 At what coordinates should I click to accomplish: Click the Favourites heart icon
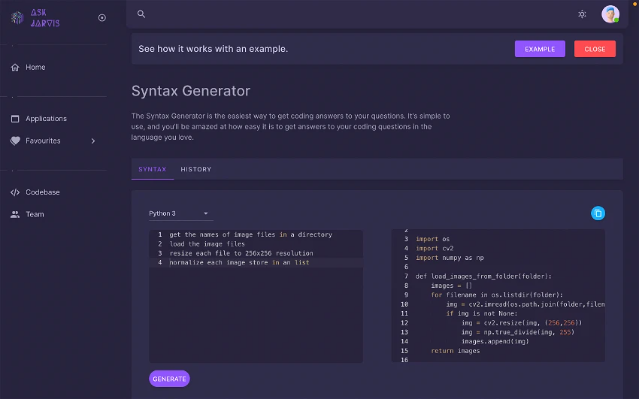tap(15, 141)
